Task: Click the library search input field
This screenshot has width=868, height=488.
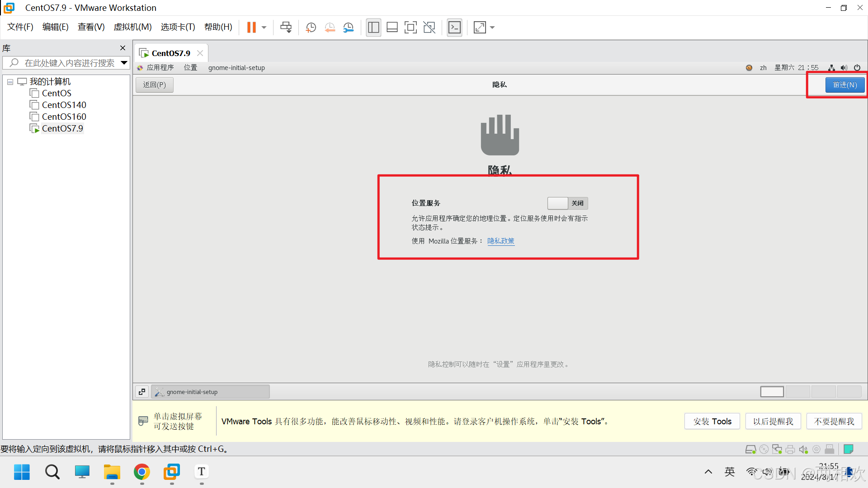Action: coord(68,63)
